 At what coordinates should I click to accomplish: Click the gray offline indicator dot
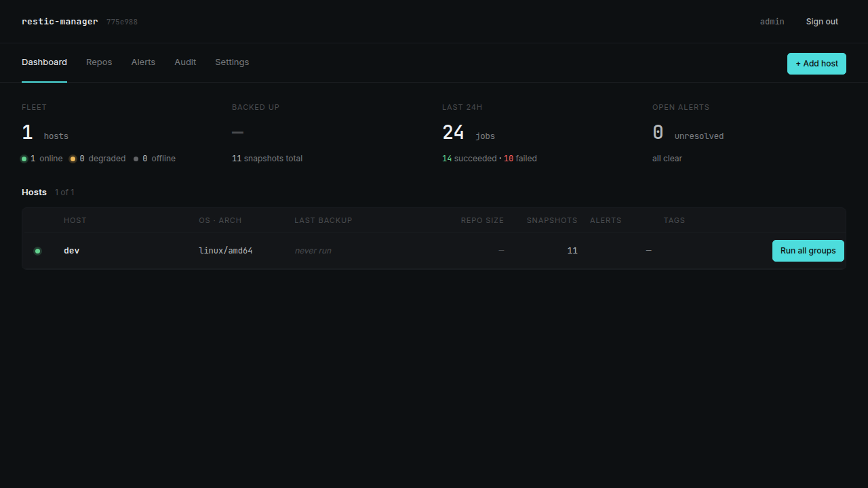(136, 159)
